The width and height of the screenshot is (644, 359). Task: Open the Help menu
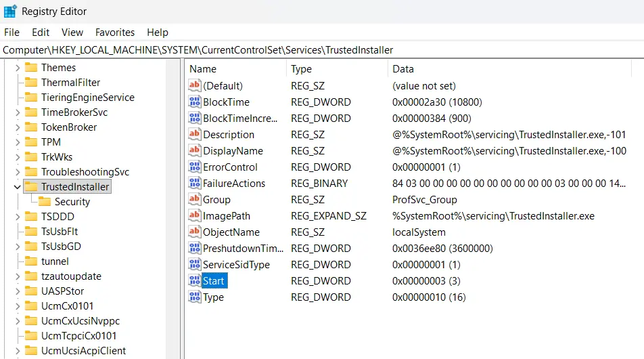coord(158,32)
